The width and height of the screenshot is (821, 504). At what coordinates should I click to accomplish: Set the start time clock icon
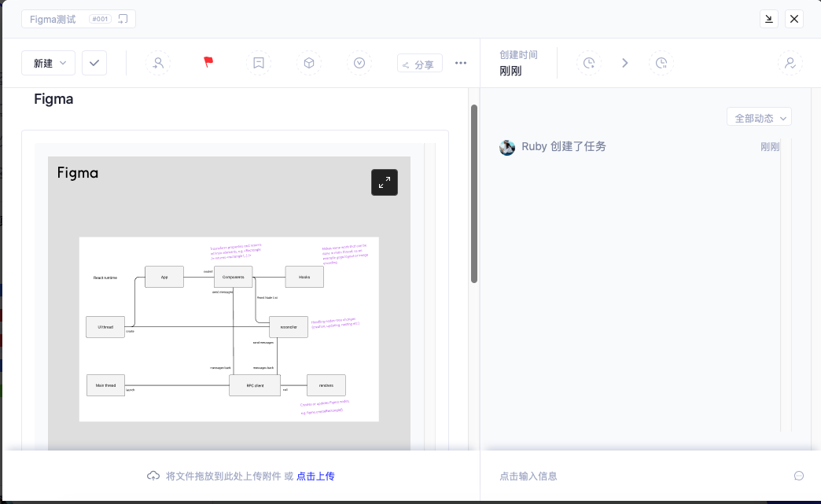pyautogui.click(x=589, y=63)
